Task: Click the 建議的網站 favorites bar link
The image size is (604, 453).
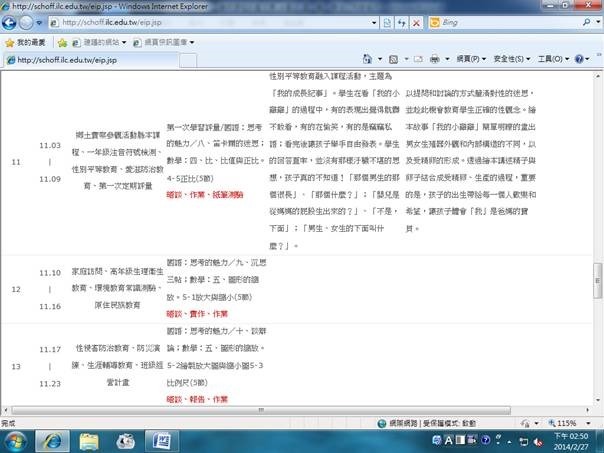Action: click(x=100, y=42)
